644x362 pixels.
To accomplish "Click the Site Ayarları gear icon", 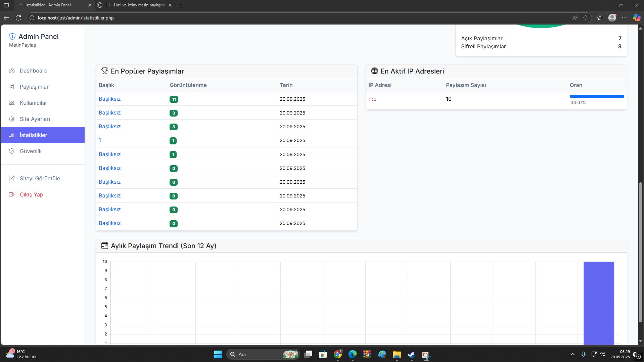I will coord(12,119).
